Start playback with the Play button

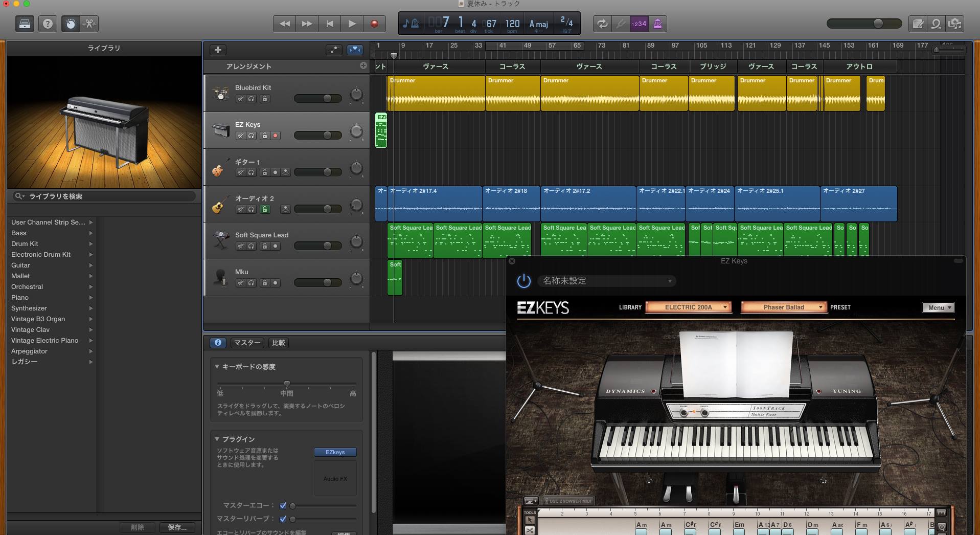[x=352, y=24]
